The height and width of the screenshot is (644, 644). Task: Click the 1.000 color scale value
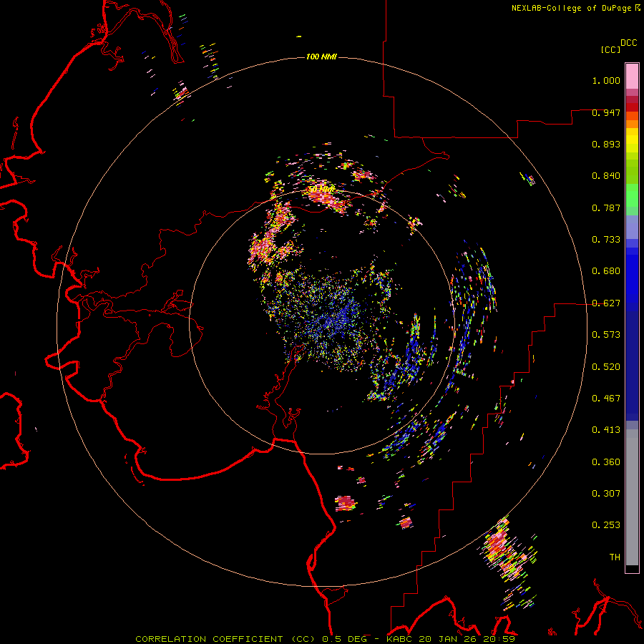pyautogui.click(x=606, y=80)
